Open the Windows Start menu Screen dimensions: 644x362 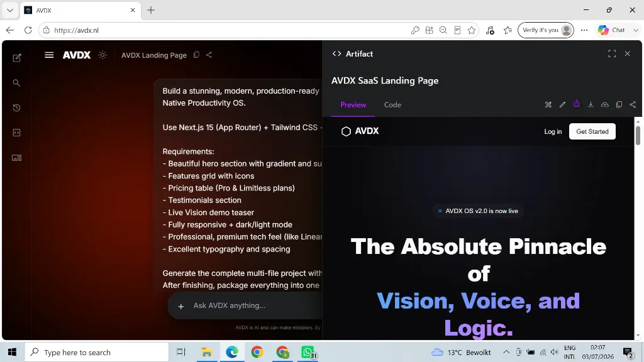click(12, 352)
